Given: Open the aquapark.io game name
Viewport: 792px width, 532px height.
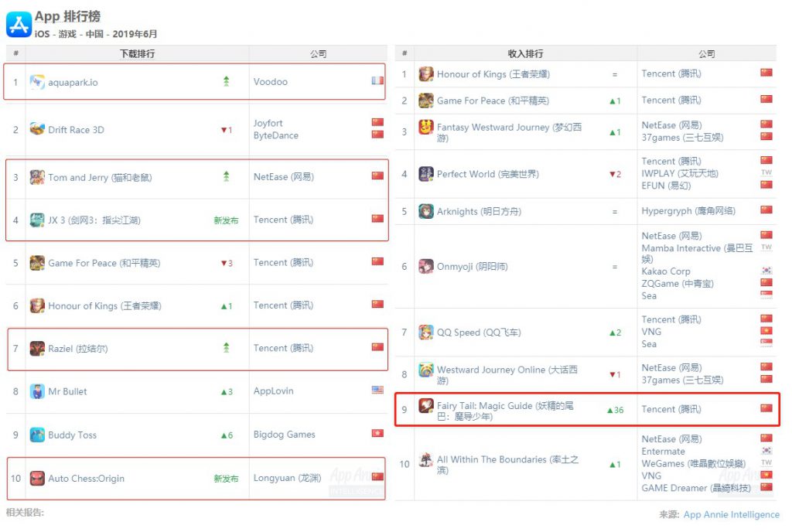Looking at the screenshot, I should (x=73, y=82).
